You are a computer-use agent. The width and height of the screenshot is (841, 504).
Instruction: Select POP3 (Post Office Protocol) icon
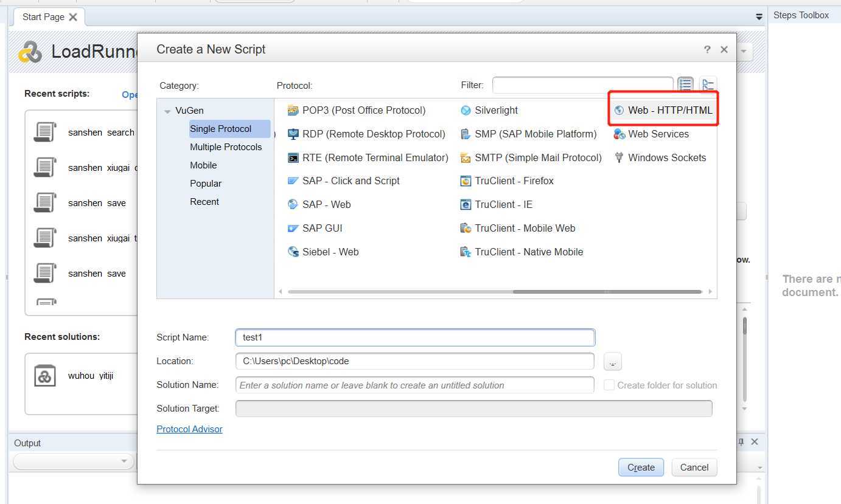[x=293, y=110]
